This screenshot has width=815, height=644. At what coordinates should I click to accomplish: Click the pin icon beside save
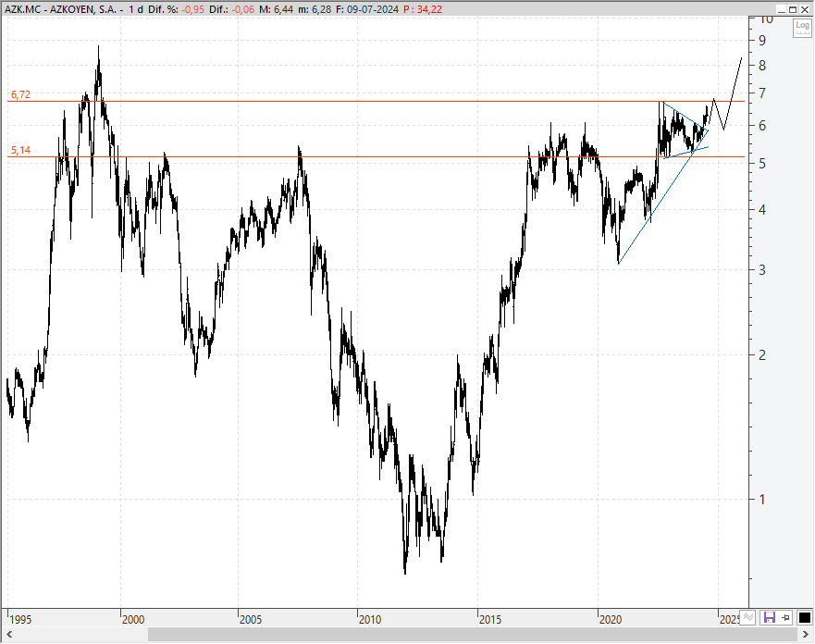pos(786,617)
